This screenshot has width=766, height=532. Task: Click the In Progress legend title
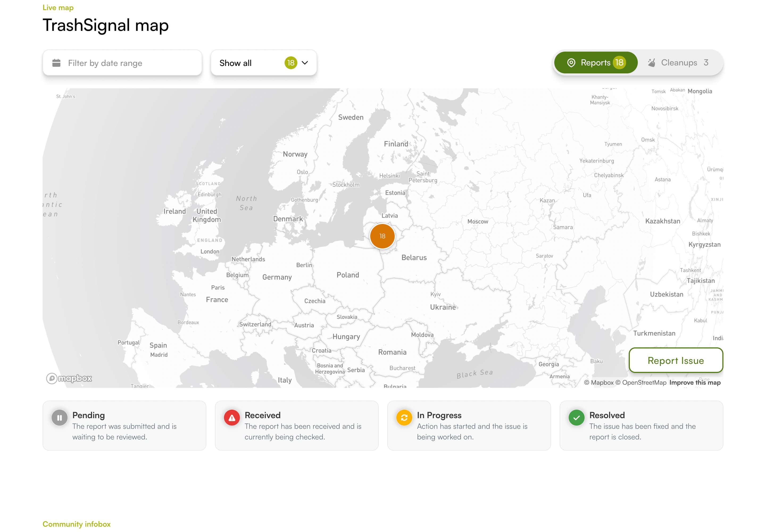pyautogui.click(x=439, y=415)
